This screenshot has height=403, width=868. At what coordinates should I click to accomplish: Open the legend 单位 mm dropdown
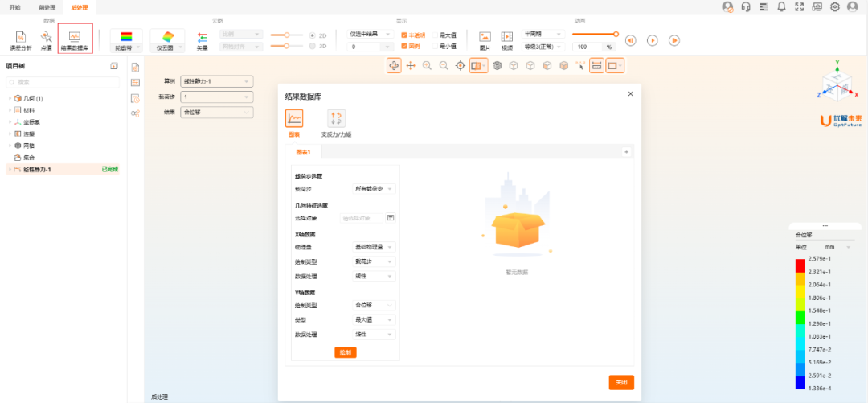point(838,247)
